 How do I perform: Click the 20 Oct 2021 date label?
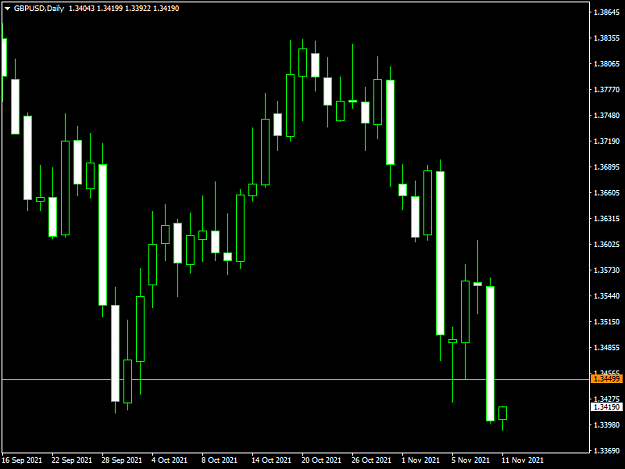pos(321,460)
